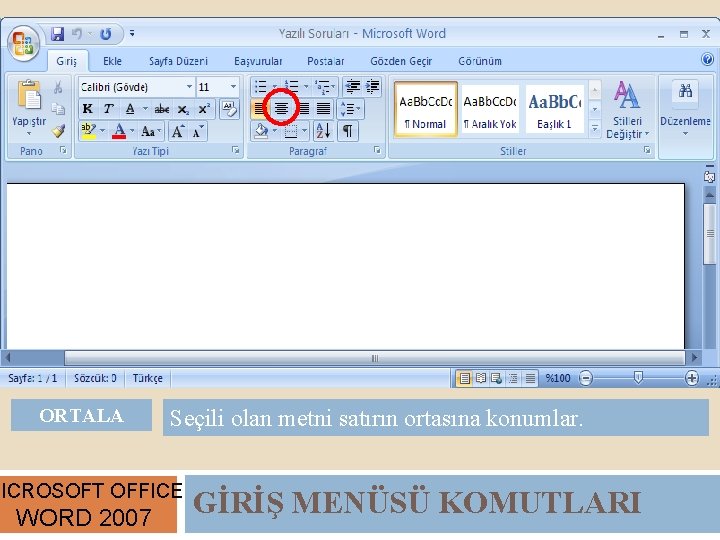
Task: Clear formatting with the eraser icon
Action: click(229, 109)
